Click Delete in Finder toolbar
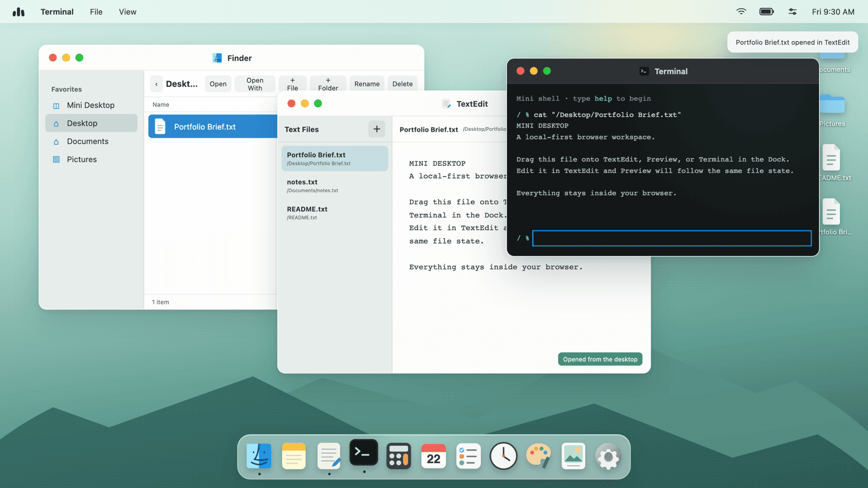The height and width of the screenshot is (488, 868). pos(403,84)
